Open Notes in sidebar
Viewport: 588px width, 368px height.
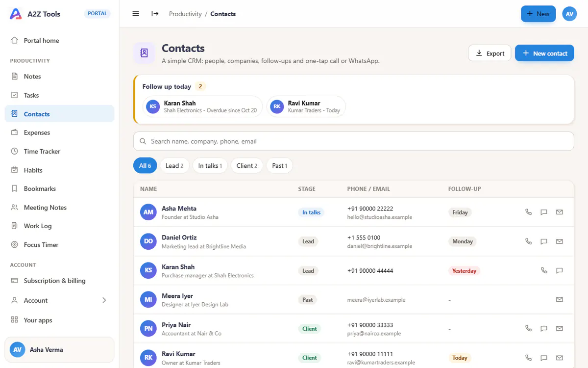pyautogui.click(x=59, y=76)
